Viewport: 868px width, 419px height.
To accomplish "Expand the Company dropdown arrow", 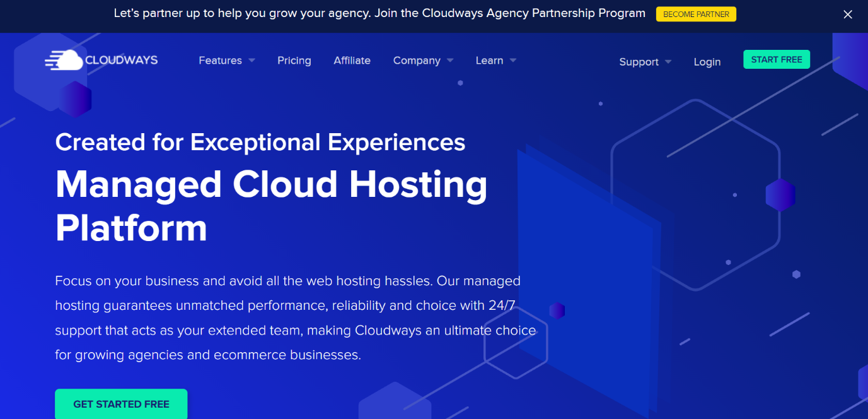I will (450, 61).
